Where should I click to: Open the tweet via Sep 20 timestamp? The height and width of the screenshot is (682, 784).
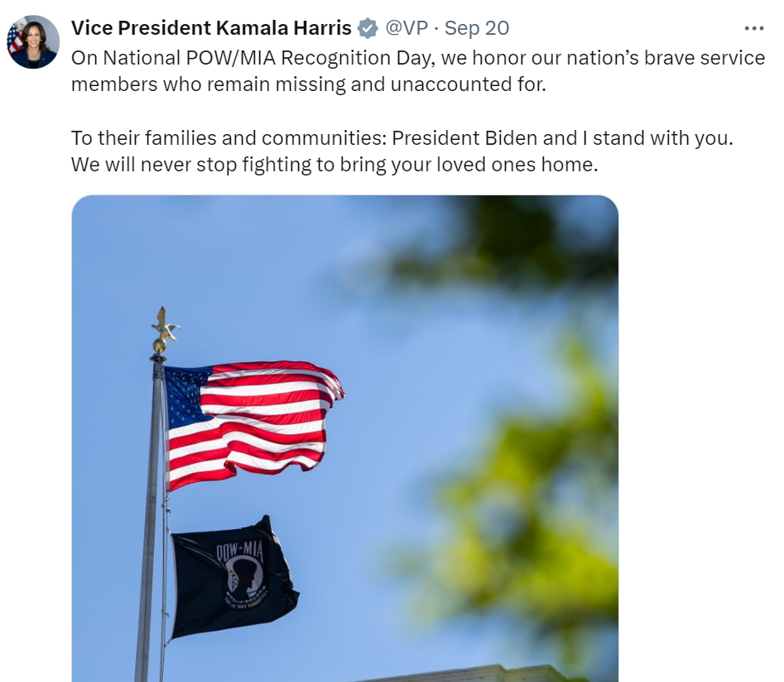coord(477,28)
